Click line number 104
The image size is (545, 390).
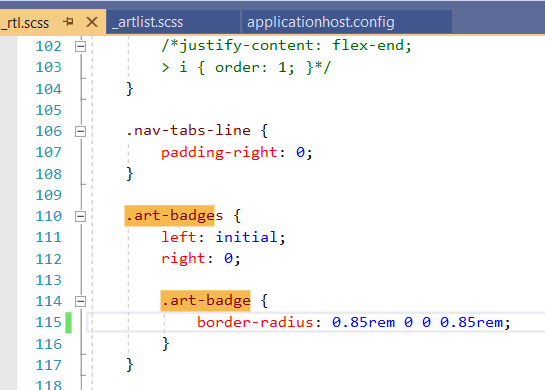pyautogui.click(x=49, y=89)
